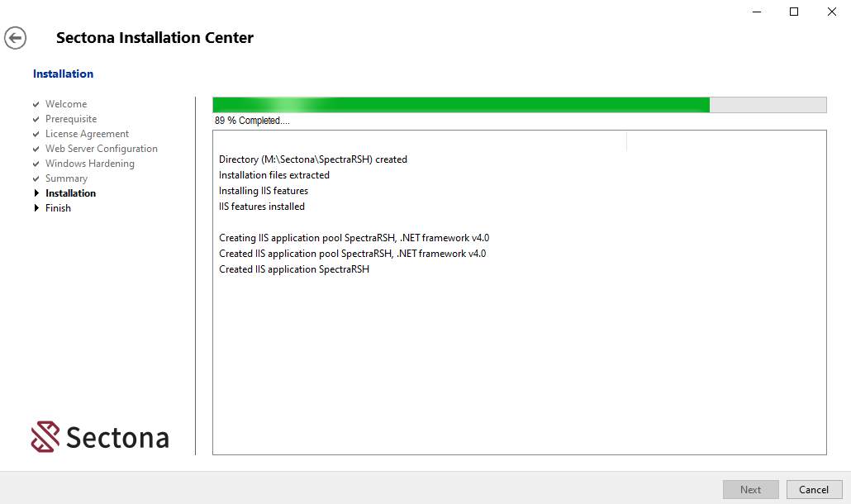Click the checkmark beside Web Server Configuration
851x504 pixels.
[x=36, y=150]
